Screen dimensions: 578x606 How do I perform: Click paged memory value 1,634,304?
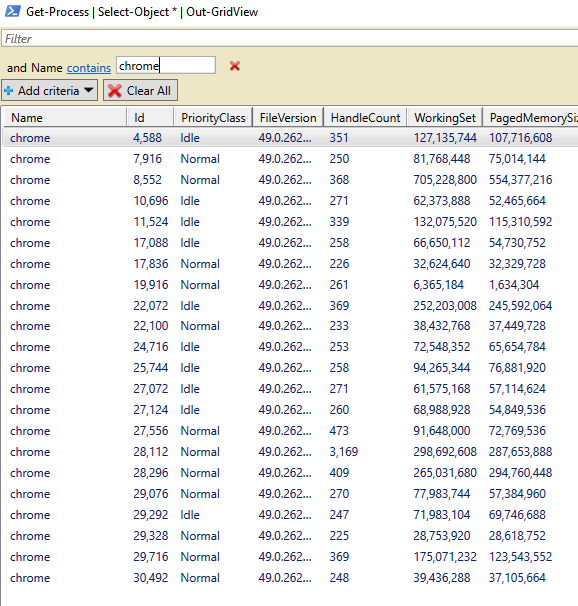click(513, 285)
